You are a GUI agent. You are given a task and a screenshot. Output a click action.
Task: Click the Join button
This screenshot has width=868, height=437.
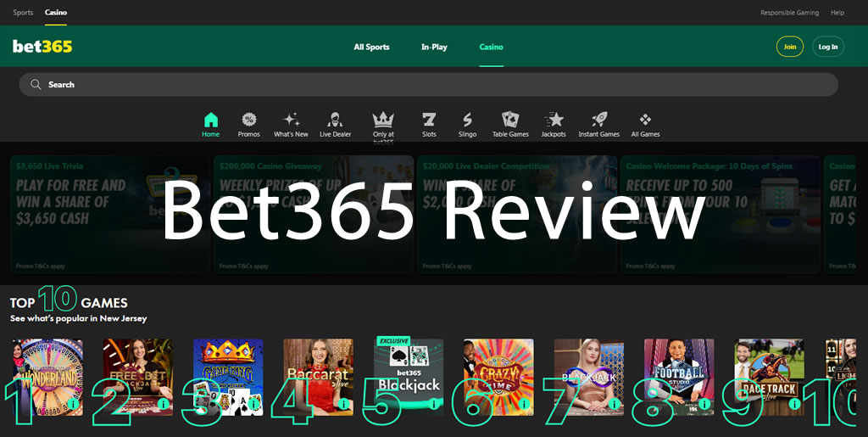point(790,47)
